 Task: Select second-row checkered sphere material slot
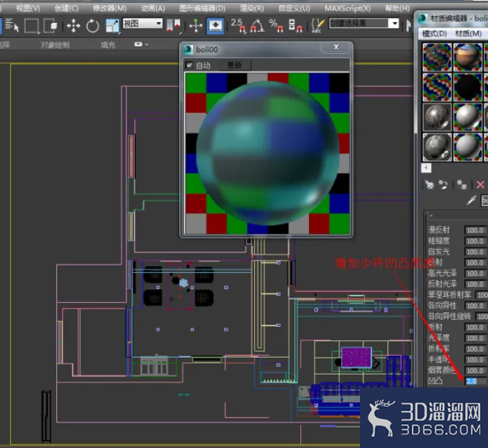[x=437, y=87]
